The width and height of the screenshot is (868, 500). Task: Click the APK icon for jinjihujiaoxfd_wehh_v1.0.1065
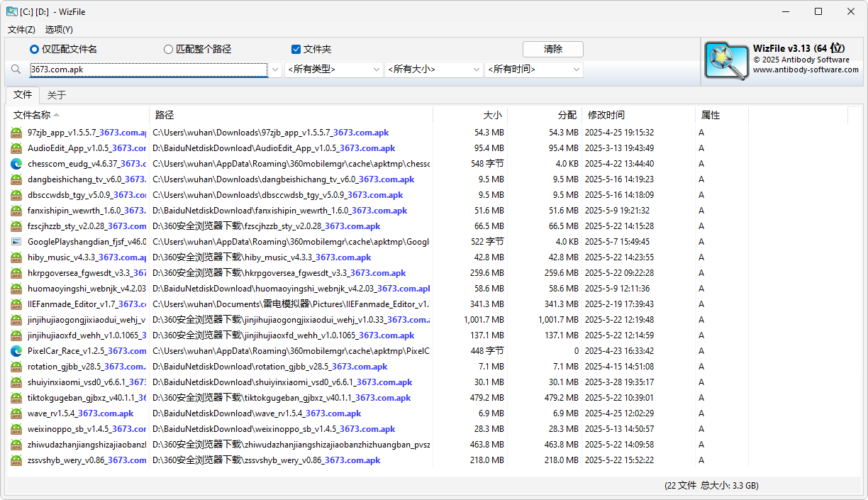[16, 335]
